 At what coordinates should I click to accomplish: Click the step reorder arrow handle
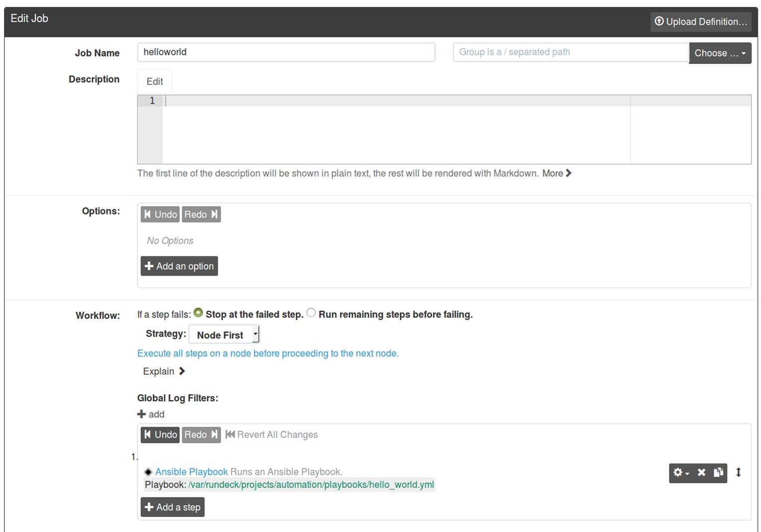[739, 473]
